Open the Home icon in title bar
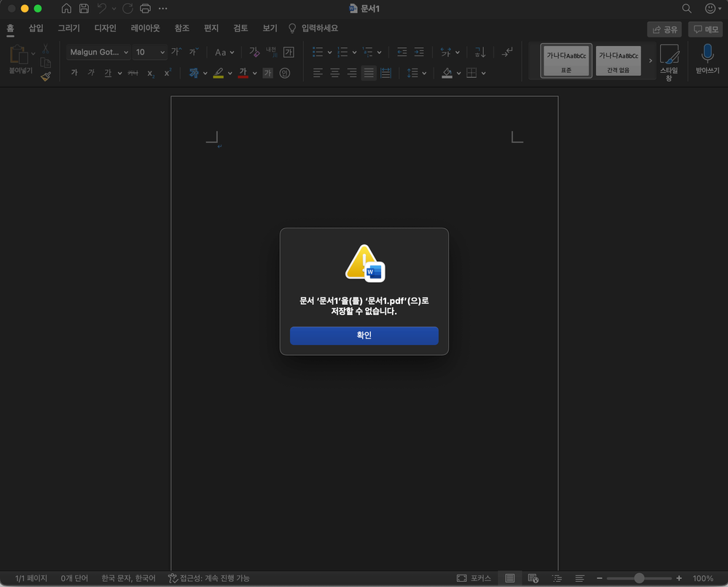The height and width of the screenshot is (587, 728). click(x=66, y=8)
